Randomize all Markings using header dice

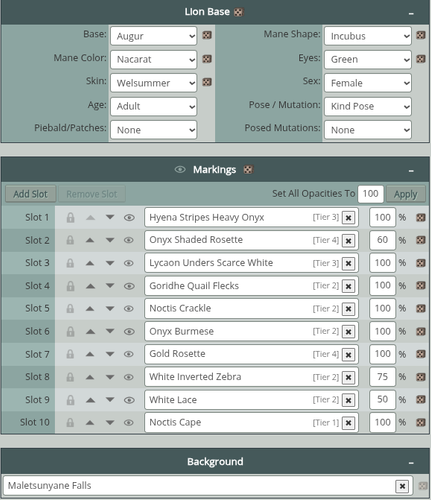pos(248,170)
